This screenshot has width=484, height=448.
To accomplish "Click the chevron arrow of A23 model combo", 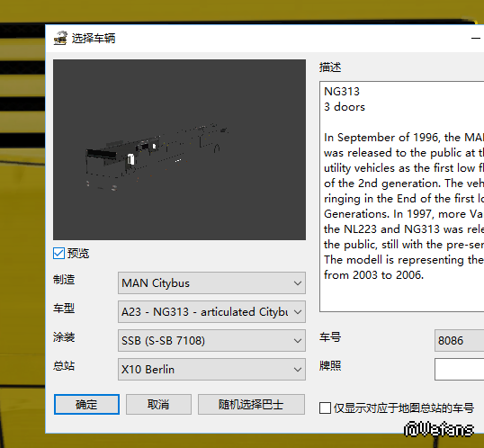I will 298,311.
